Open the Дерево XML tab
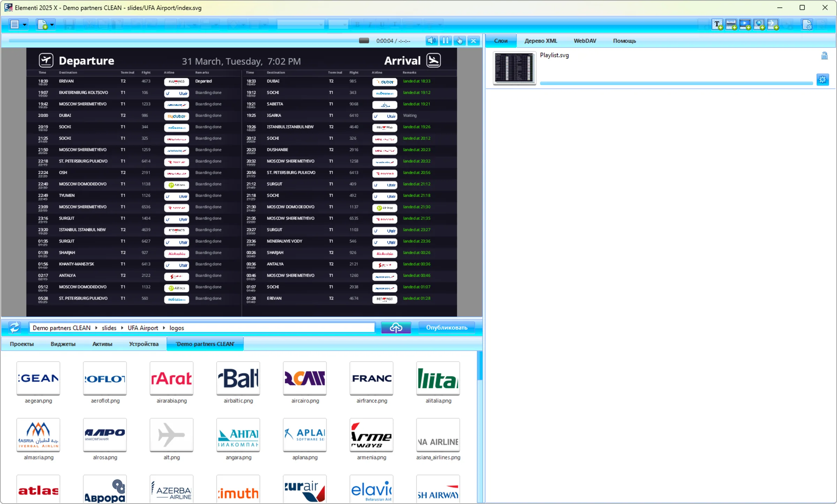This screenshot has width=837, height=504. (x=541, y=40)
